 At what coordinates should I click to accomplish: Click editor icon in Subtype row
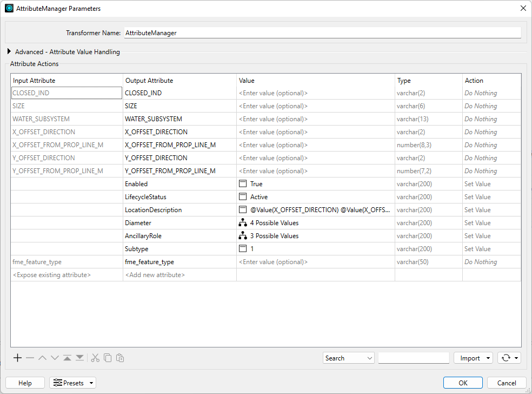click(243, 248)
